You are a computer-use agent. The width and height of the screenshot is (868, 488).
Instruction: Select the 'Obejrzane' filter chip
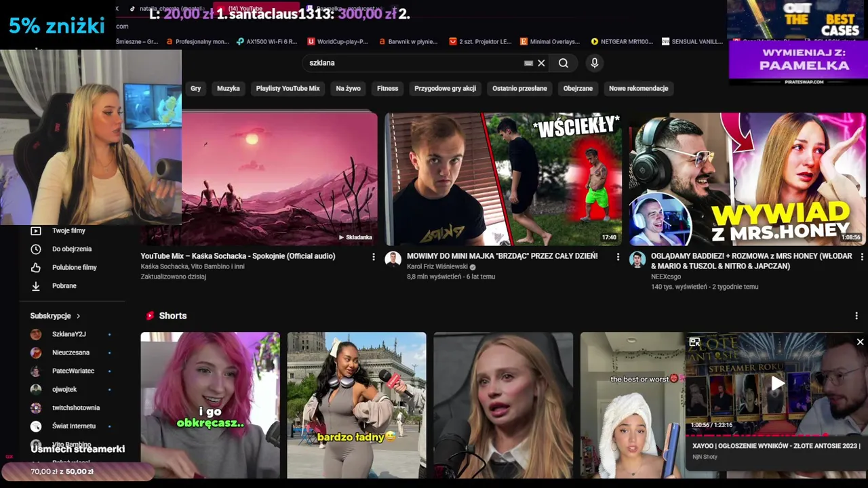tap(578, 88)
